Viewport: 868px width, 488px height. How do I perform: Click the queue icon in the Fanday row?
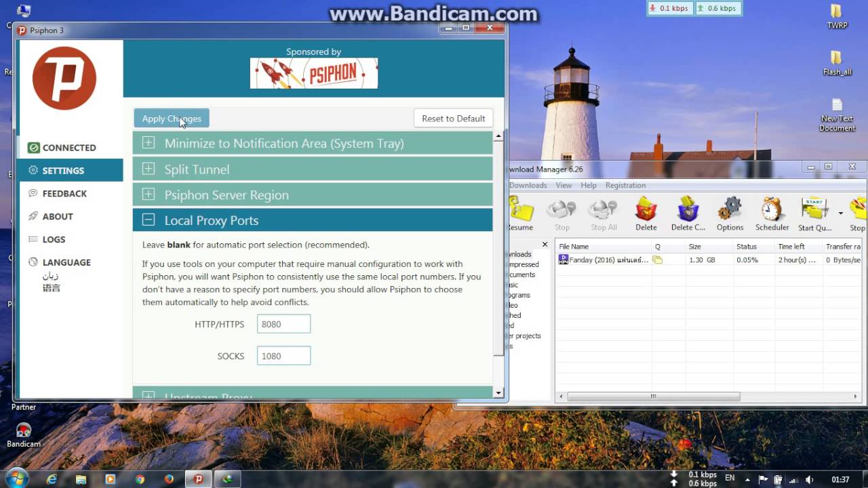pos(657,260)
